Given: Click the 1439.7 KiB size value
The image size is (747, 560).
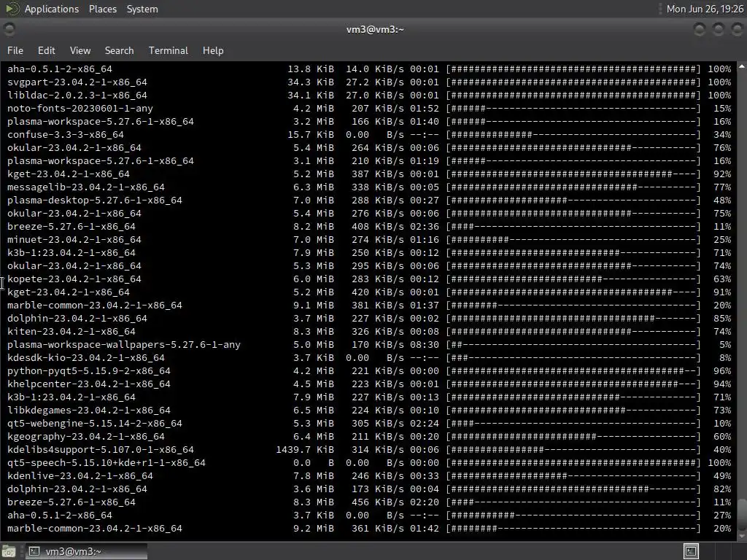Looking at the screenshot, I should point(305,449).
